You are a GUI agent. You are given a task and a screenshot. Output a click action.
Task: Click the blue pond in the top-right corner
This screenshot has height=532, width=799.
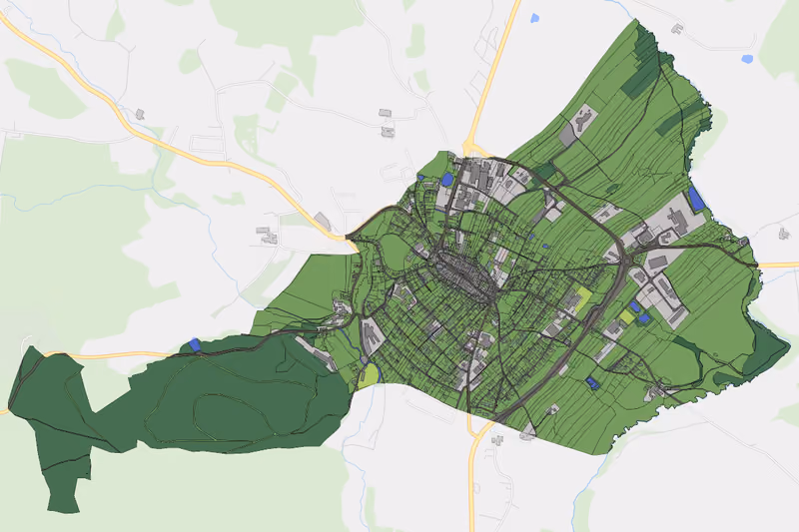point(747,59)
